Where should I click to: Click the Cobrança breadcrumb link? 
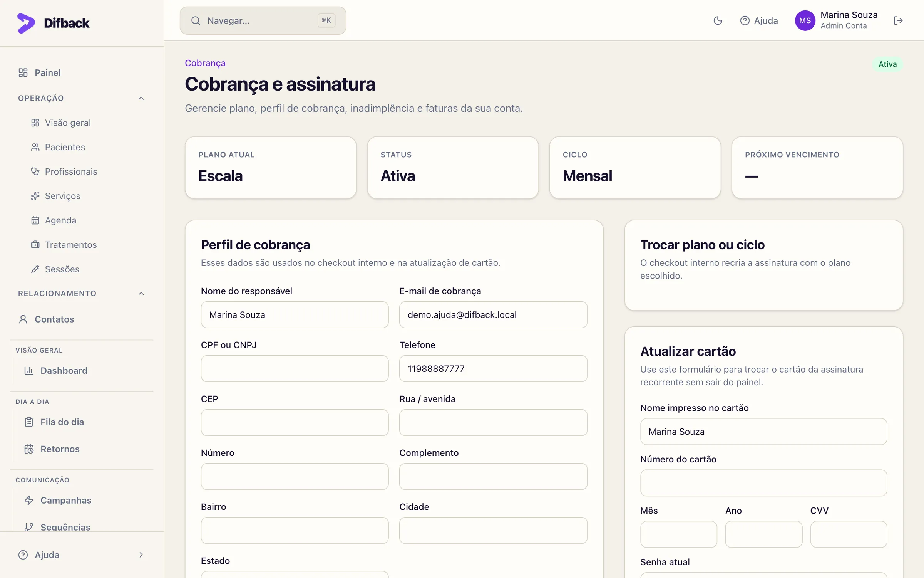[x=205, y=63]
